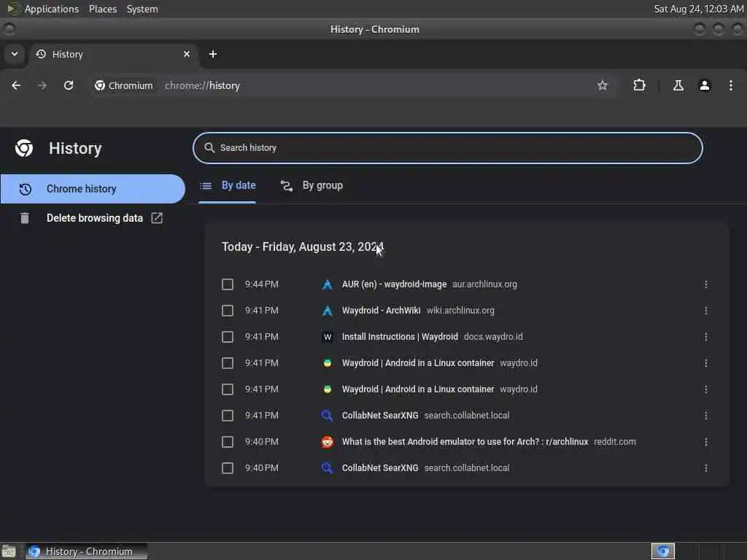Viewport: 747px width, 560px height.
Task: Switch to the By date tab
Action: click(228, 185)
